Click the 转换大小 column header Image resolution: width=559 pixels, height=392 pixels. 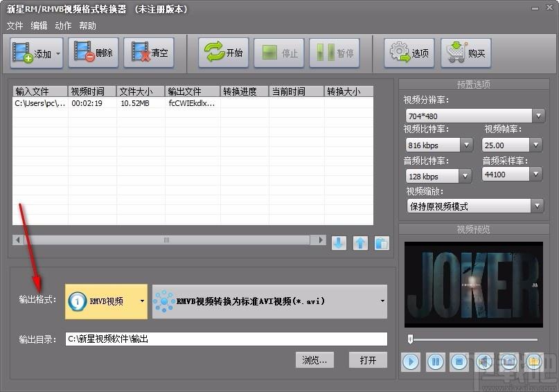pyautogui.click(x=349, y=91)
